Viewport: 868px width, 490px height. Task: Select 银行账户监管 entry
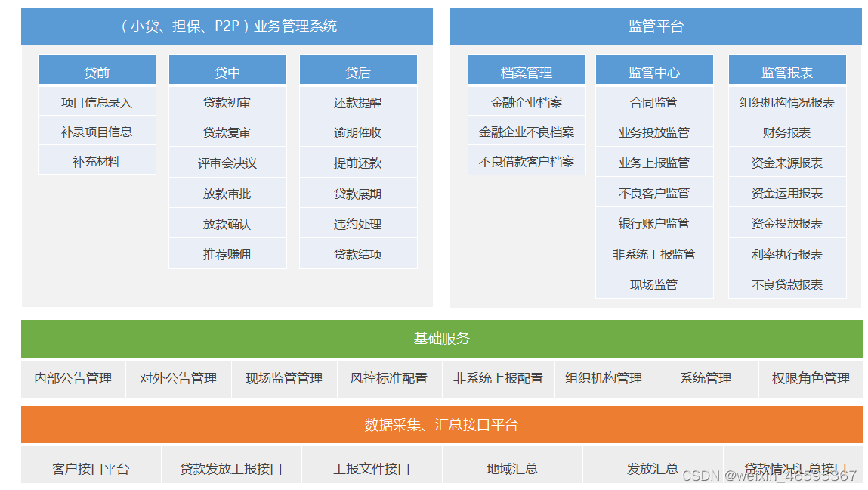(x=654, y=223)
